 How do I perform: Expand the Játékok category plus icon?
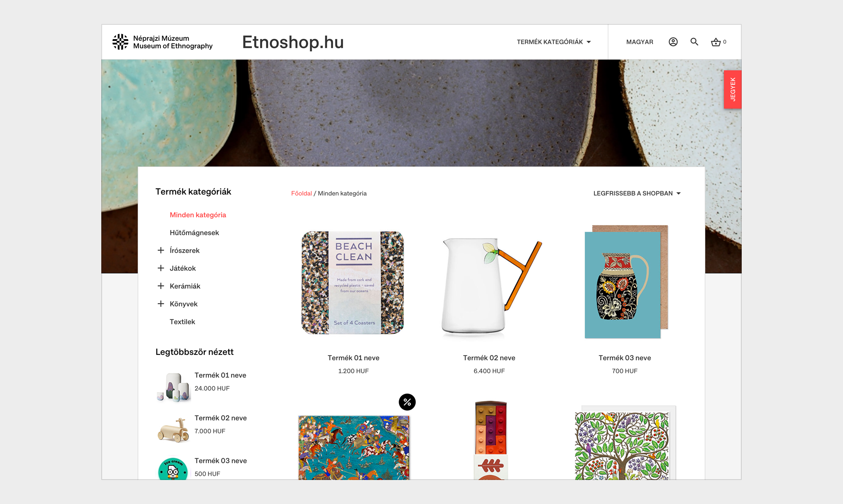click(x=161, y=268)
